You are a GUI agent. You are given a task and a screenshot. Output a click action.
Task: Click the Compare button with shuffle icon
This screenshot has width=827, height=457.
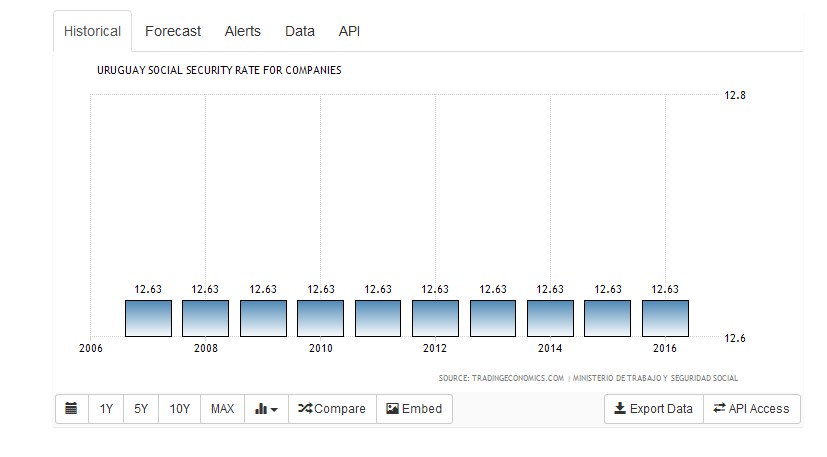point(332,409)
